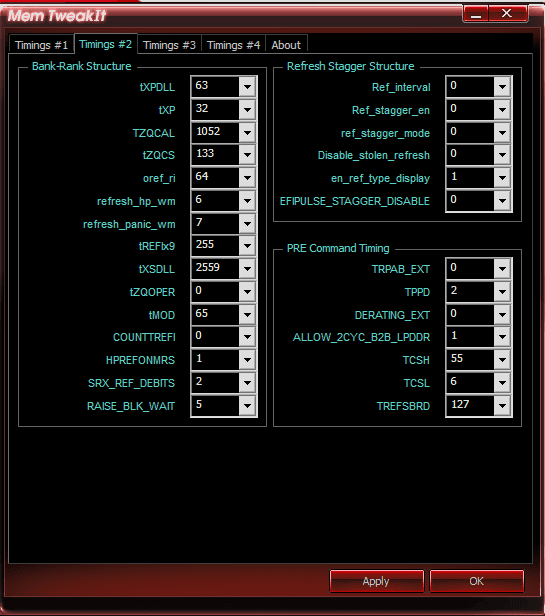Open the refresh_hp_wm dropdown arrow
Image resolution: width=545 pixels, height=616 pixels.
tap(247, 201)
